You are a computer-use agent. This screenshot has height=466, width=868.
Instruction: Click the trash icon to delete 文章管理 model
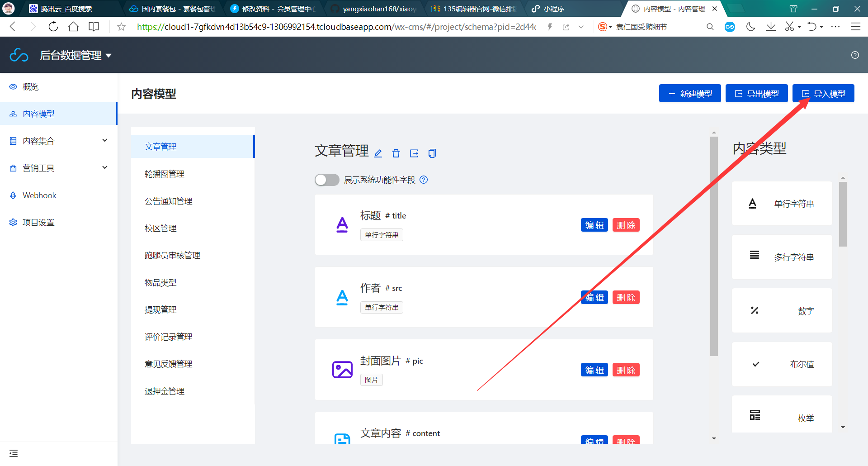point(396,153)
